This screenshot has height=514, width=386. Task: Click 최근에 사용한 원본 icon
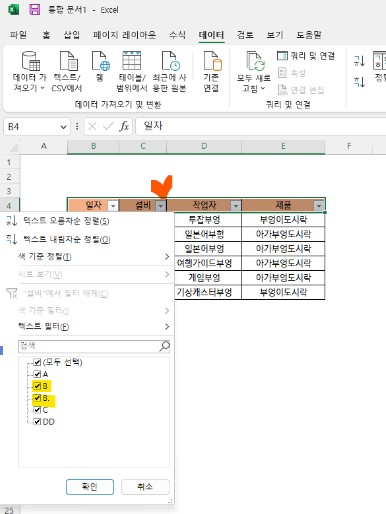pyautogui.click(x=170, y=61)
